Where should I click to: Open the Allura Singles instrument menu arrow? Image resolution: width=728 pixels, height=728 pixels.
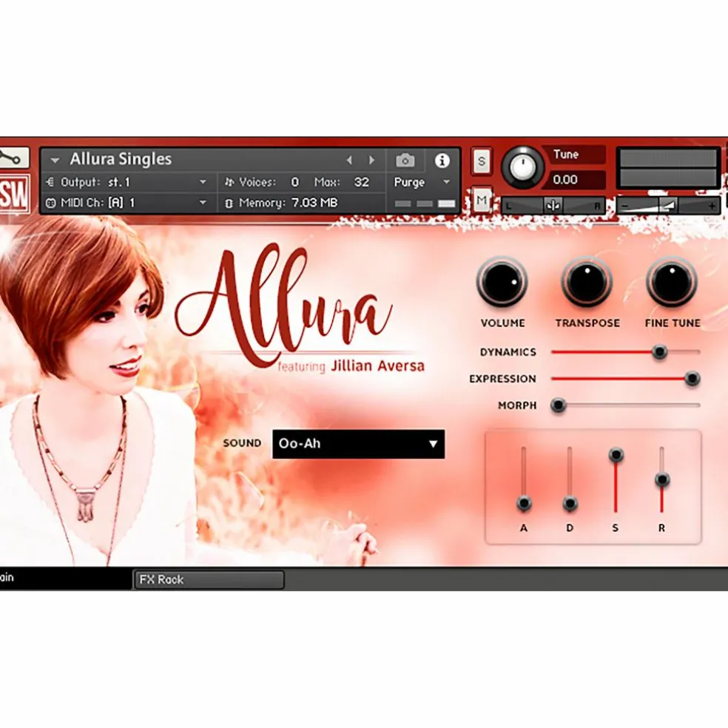55,161
